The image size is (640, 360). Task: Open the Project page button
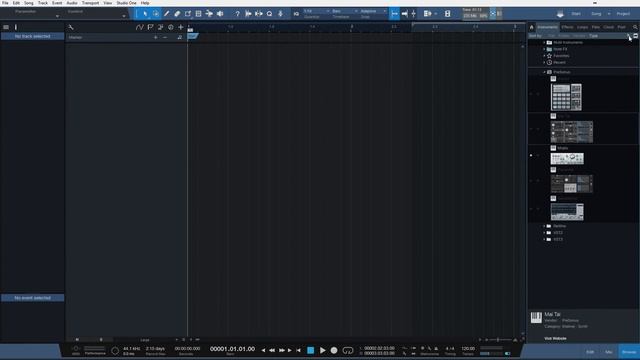pyautogui.click(x=623, y=14)
